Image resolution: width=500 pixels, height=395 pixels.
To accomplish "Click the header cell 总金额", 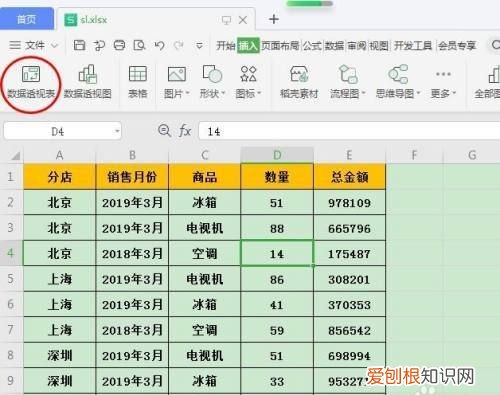I will click(350, 177).
